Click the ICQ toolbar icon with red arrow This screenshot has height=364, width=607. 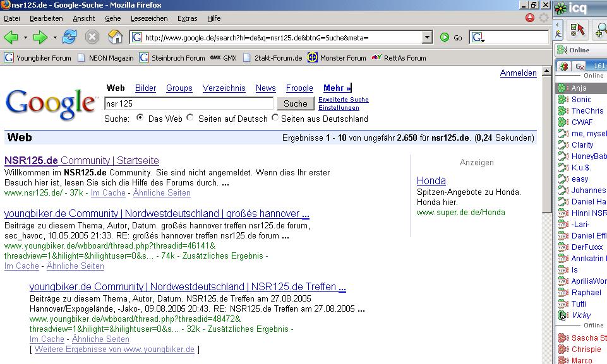[x=577, y=30]
